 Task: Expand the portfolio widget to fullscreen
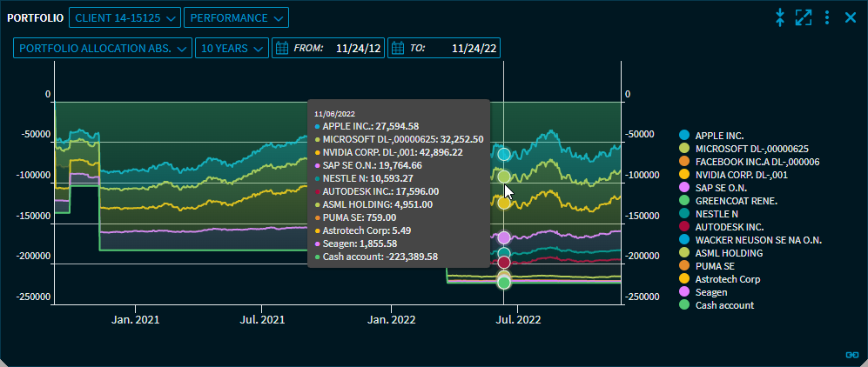click(804, 17)
